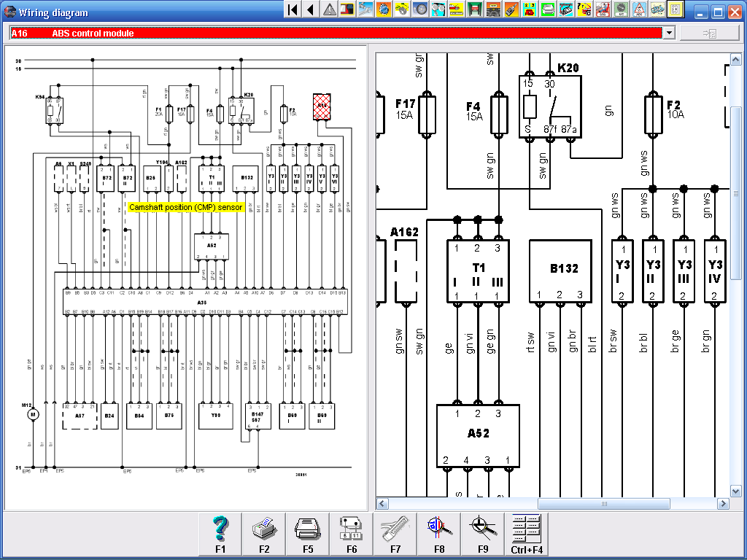
Task: Click the Camshaft position (CMP) sensor tooltip
Action: (186, 207)
